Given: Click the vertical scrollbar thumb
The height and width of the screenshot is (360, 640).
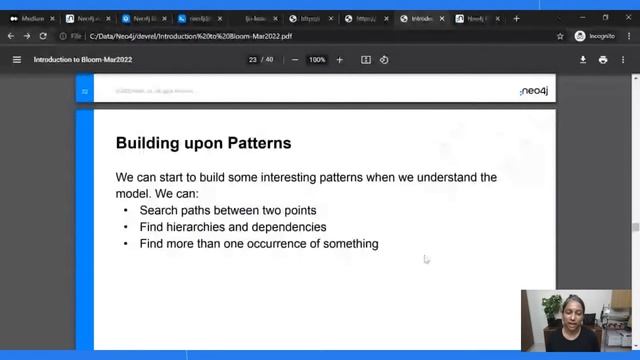Looking at the screenshot, I should pos(636,227).
